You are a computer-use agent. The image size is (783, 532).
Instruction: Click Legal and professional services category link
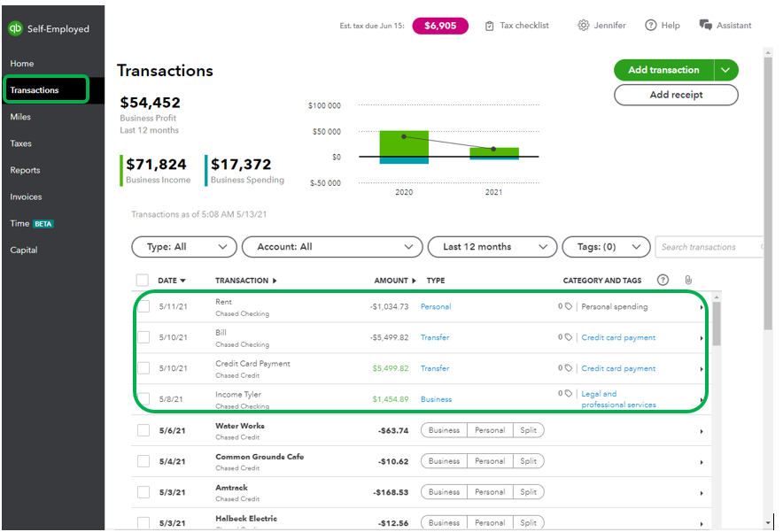(619, 399)
